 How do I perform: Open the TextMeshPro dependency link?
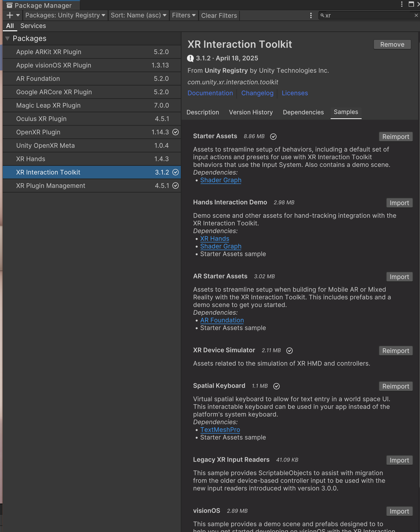pos(220,430)
